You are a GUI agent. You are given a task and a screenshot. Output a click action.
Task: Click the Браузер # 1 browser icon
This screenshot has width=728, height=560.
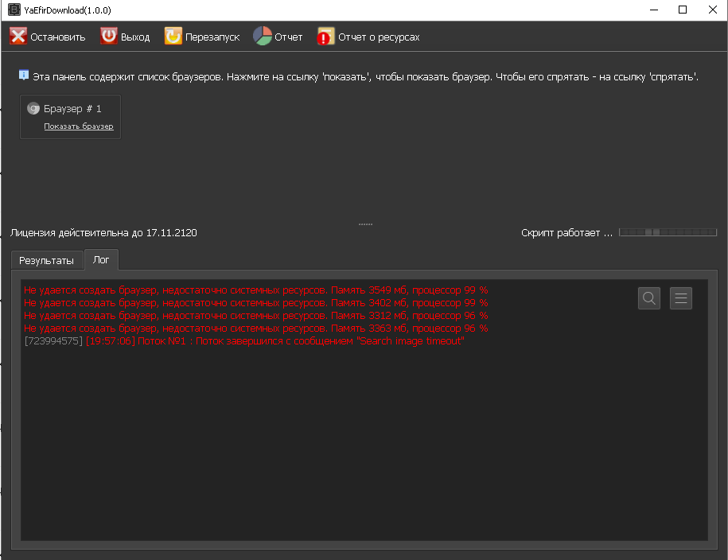tap(33, 108)
